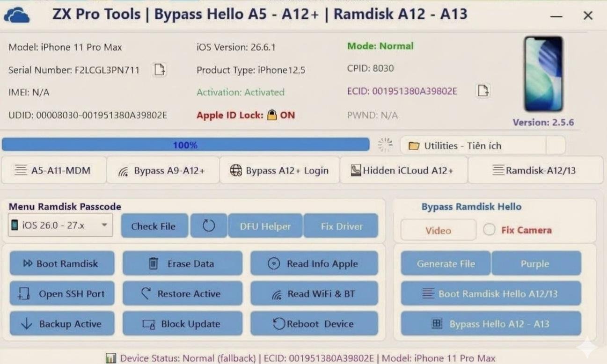Click 'CPID: 8030' text
Viewport: 607px width, 364px height.
(370, 68)
